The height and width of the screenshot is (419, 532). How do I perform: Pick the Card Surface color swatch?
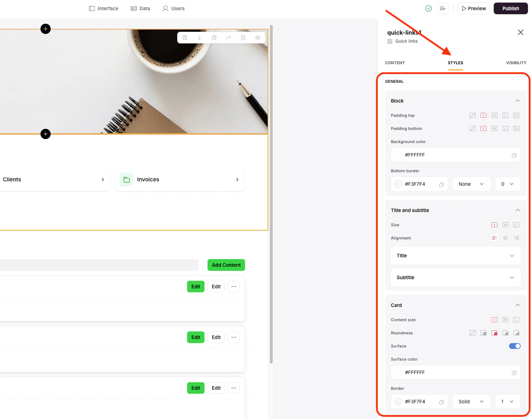[x=398, y=372]
